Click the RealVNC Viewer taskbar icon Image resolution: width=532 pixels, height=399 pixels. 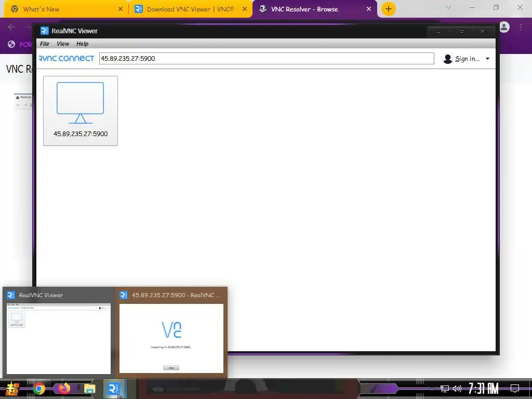(x=114, y=389)
